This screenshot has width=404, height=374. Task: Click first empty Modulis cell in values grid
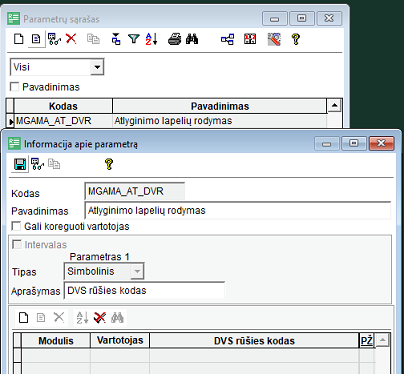(56, 355)
